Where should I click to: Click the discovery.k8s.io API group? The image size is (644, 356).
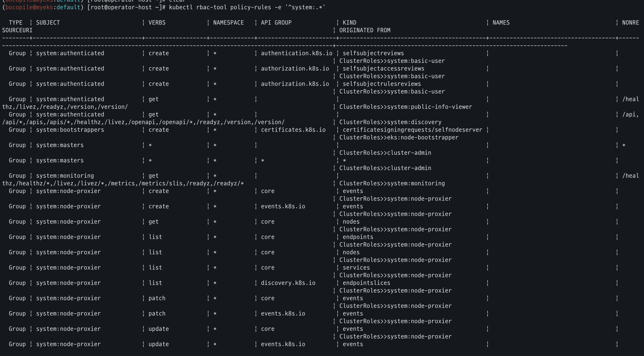[x=288, y=283]
